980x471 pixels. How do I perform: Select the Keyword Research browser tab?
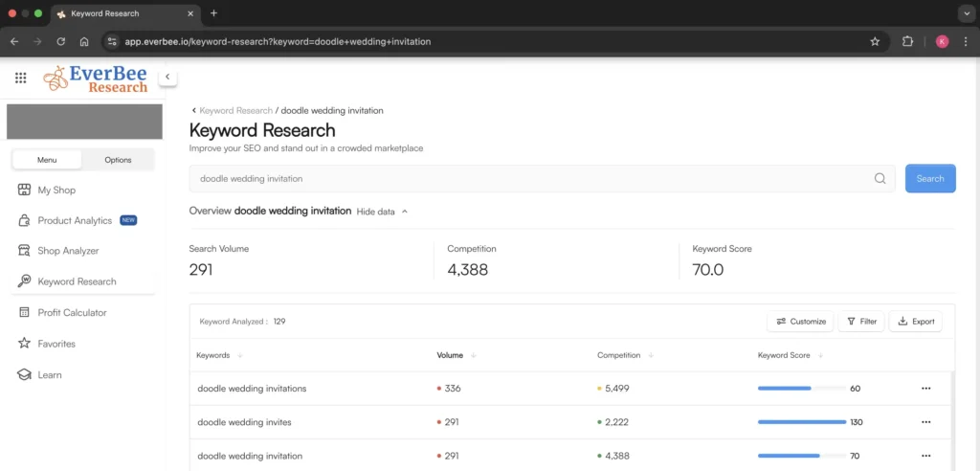coord(127,13)
